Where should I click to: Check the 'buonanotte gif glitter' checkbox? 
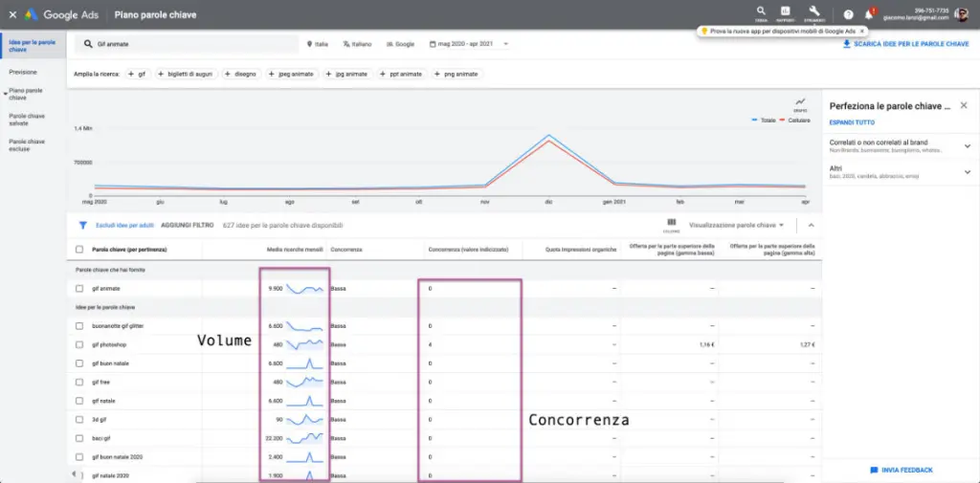[79, 326]
